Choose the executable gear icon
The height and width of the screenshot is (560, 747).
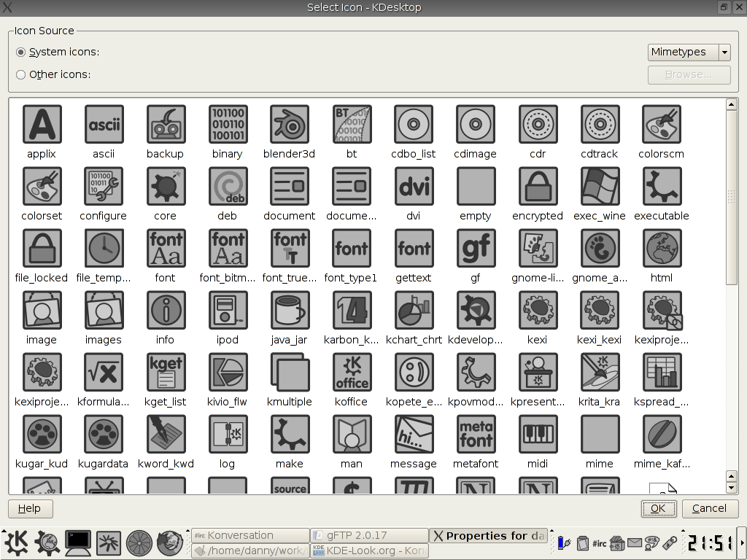(x=662, y=186)
